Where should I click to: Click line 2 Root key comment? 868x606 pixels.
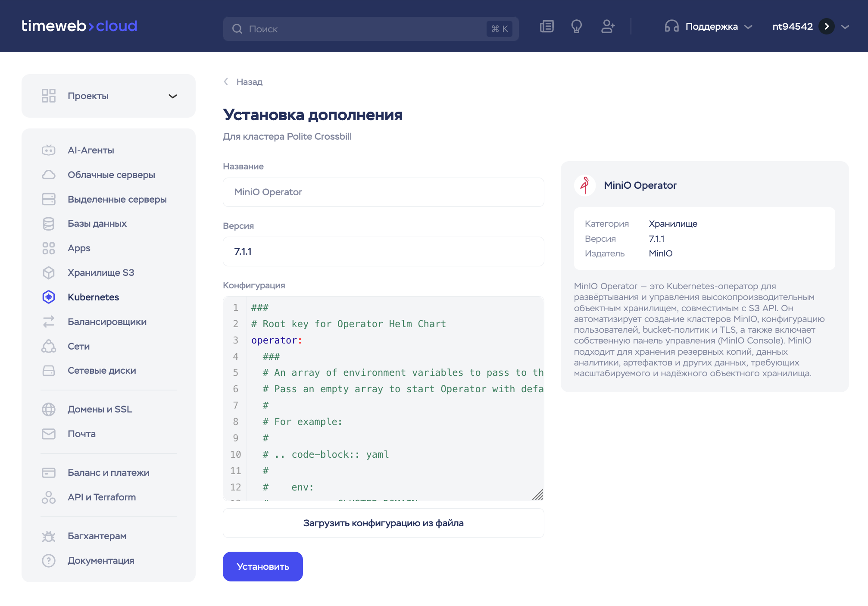[349, 324]
